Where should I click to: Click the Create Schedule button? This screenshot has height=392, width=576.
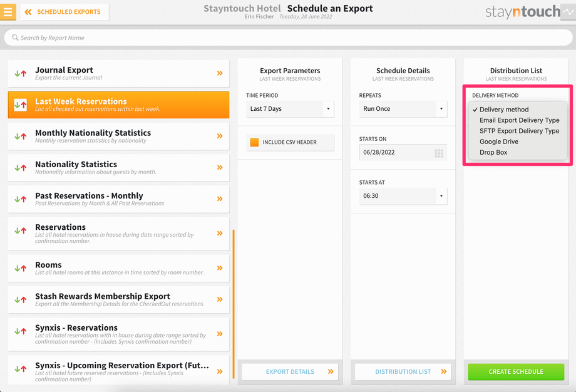click(516, 372)
